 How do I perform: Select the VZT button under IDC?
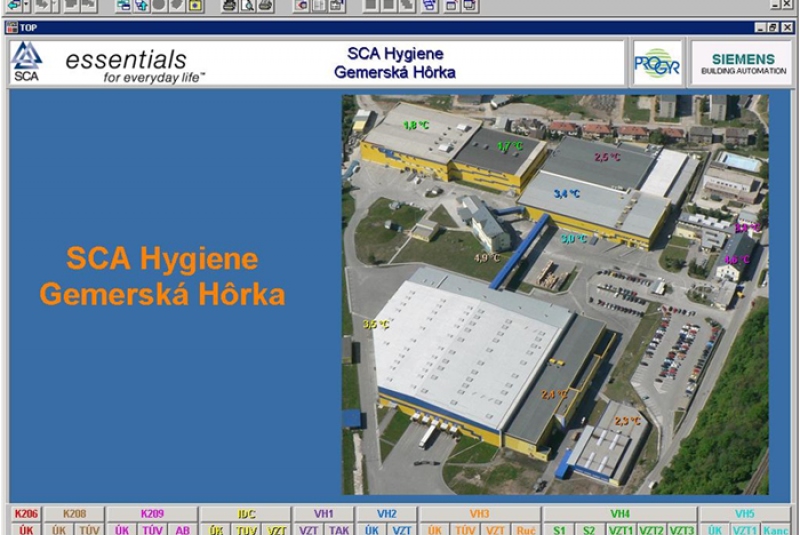pos(277,529)
